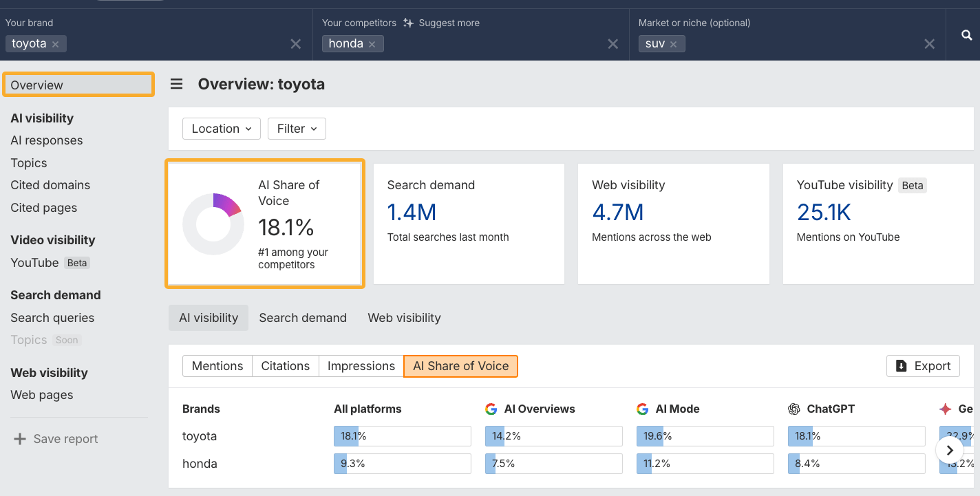Screen dimensions: 980x496
Task: Expand more platforms with the right chevron
Action: click(x=950, y=450)
